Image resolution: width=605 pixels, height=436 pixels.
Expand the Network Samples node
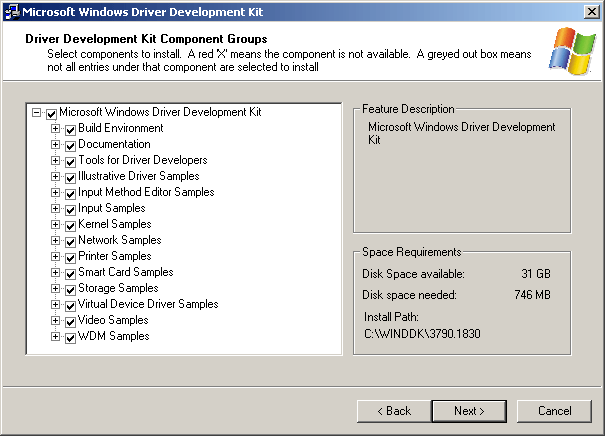(55, 241)
